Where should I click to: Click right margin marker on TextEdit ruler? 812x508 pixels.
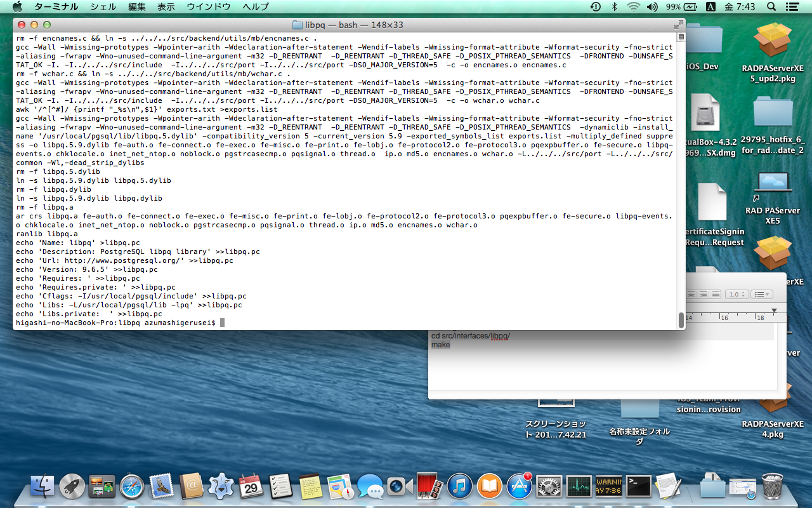(774, 311)
